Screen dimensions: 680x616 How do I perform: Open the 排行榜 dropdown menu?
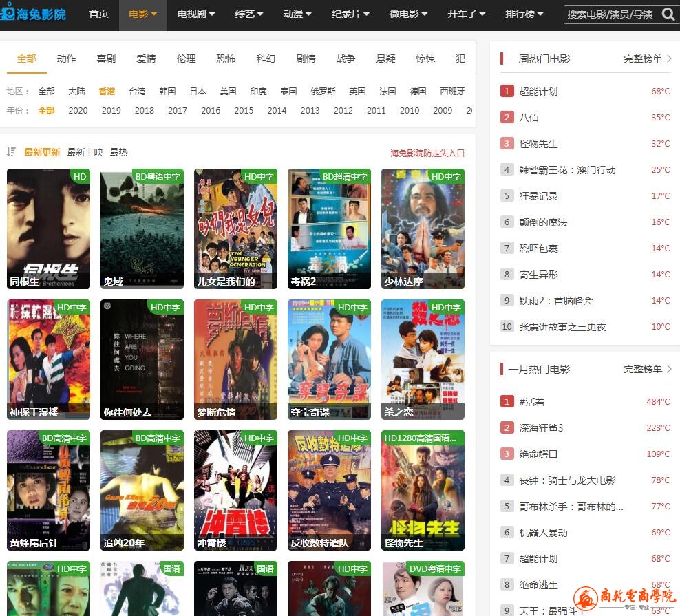pos(524,14)
